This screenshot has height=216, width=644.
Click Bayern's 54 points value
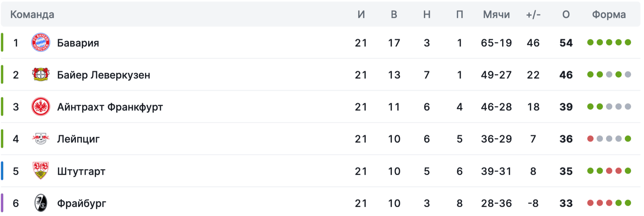[x=566, y=43]
